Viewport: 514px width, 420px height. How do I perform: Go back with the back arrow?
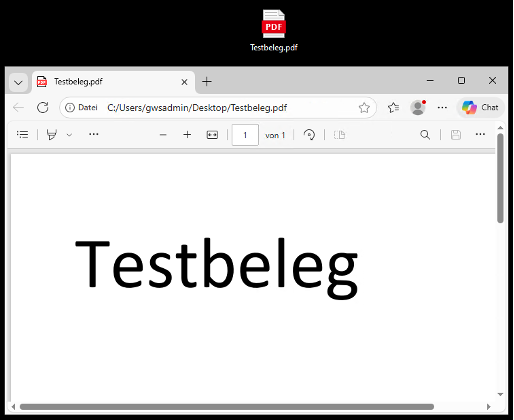(18, 108)
